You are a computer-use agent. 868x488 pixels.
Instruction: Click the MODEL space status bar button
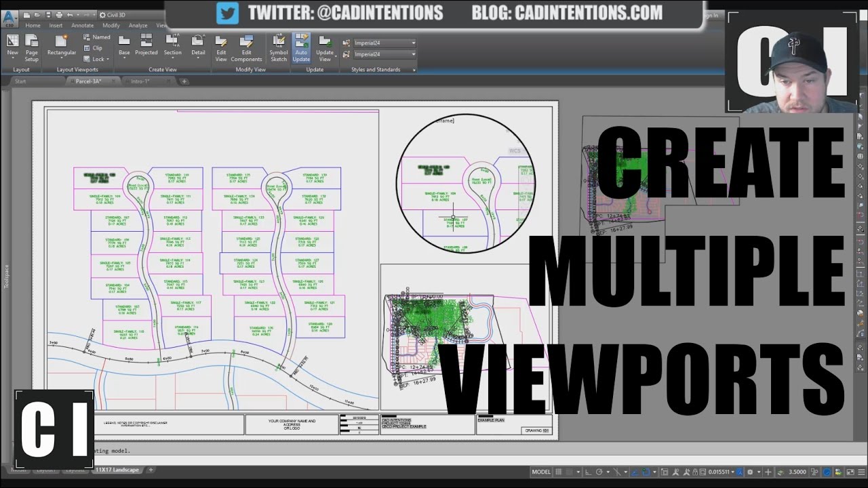(x=541, y=472)
